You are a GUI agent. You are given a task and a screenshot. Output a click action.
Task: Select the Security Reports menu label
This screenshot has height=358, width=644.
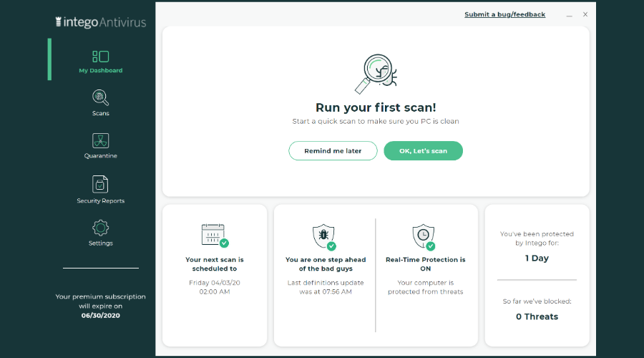(x=101, y=200)
